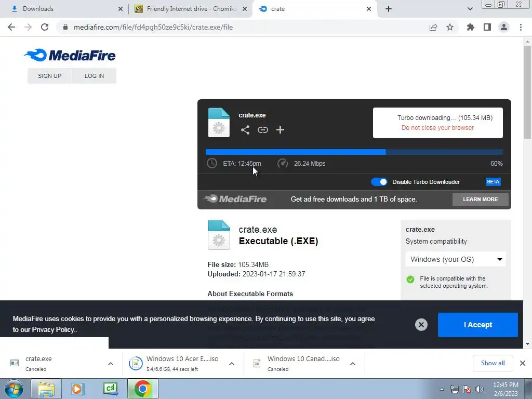Click the large crate.exe Executable file icon

(219, 235)
